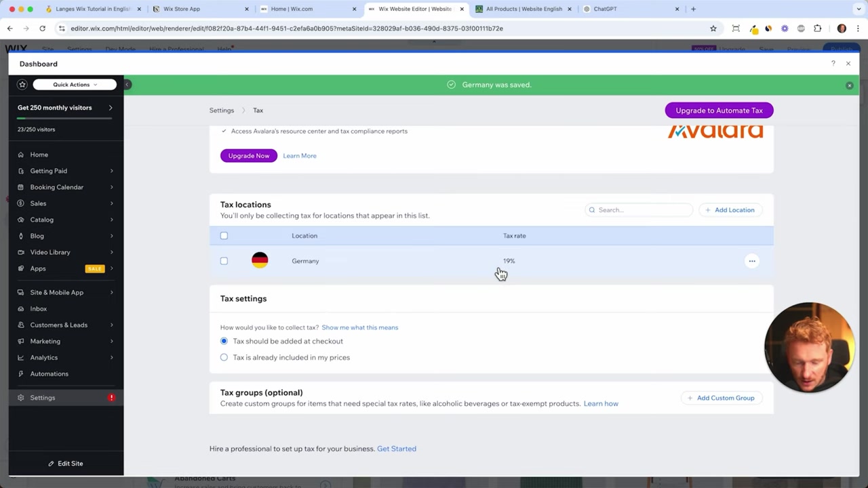This screenshot has width=868, height=488.
Task: Open a new browser tab
Action: [x=693, y=9]
